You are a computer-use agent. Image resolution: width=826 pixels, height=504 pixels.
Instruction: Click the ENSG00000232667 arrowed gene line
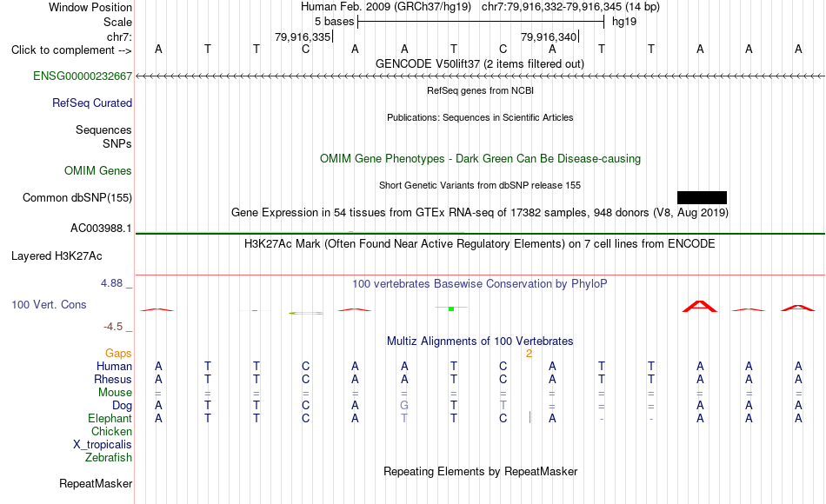pos(480,76)
